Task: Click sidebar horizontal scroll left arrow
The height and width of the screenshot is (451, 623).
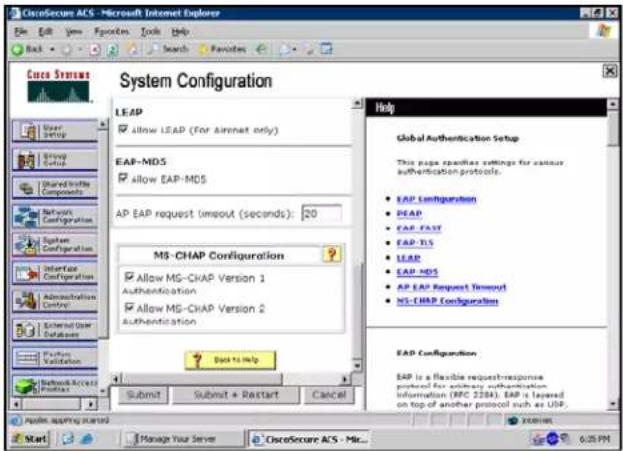Action: 16,404
